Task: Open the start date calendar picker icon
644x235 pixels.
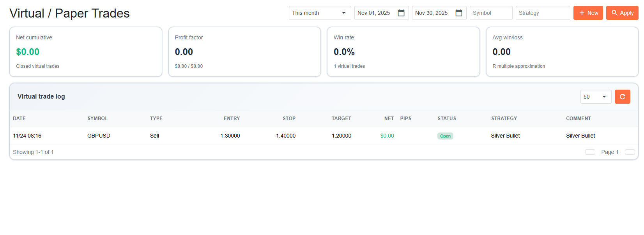Action: click(401, 13)
